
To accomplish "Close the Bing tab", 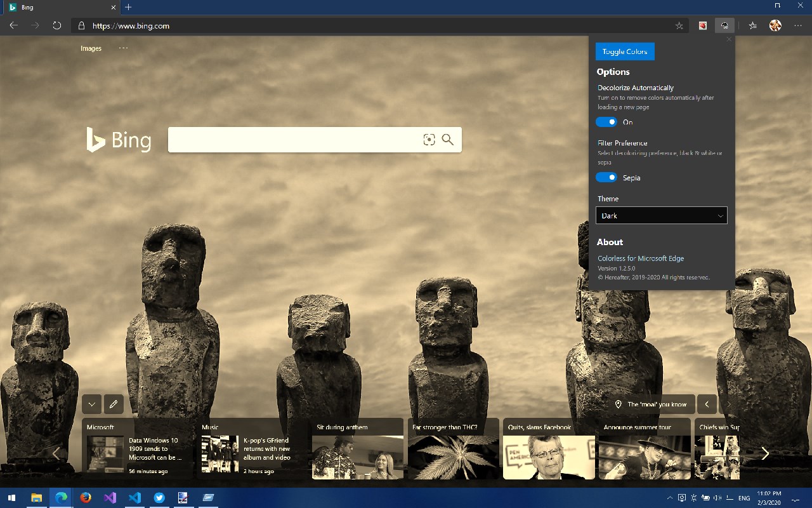I will [x=114, y=7].
